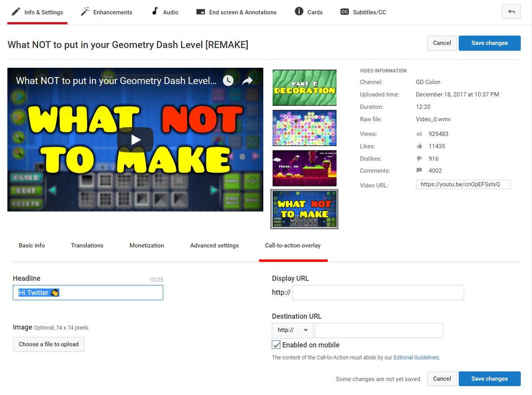Switch to the Audio tab
Screen dimensions: 532x395
coord(164,12)
